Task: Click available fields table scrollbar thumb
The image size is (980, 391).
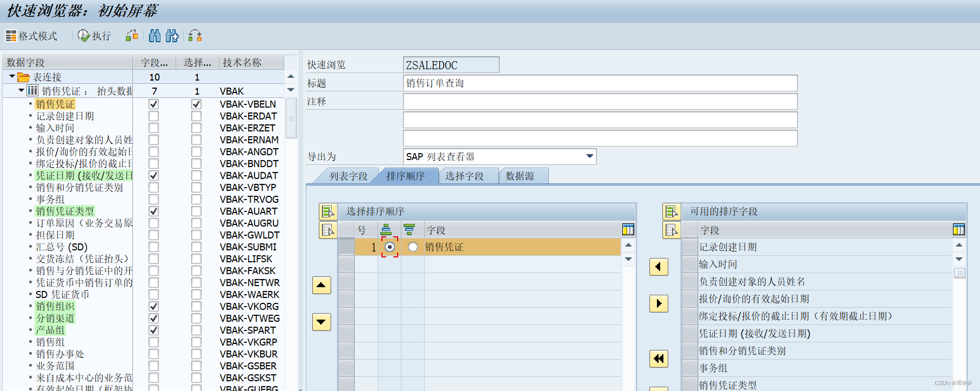Action: (959, 273)
